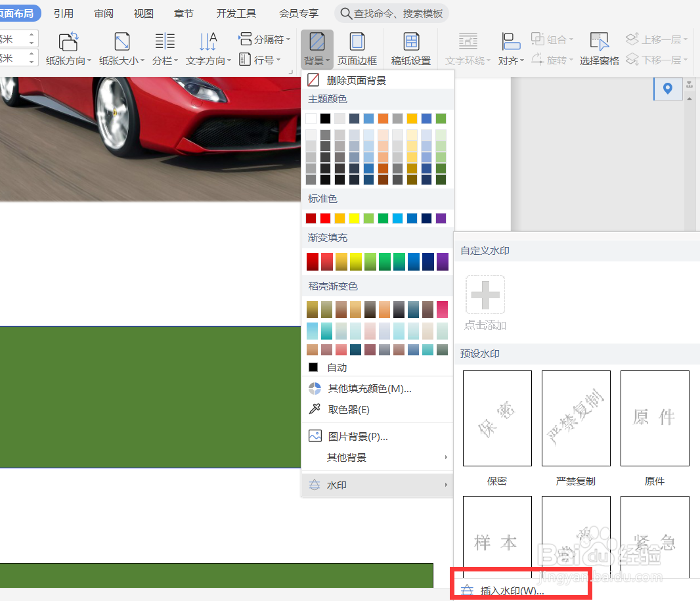Select the Original (原件) watermark preset

pos(655,418)
